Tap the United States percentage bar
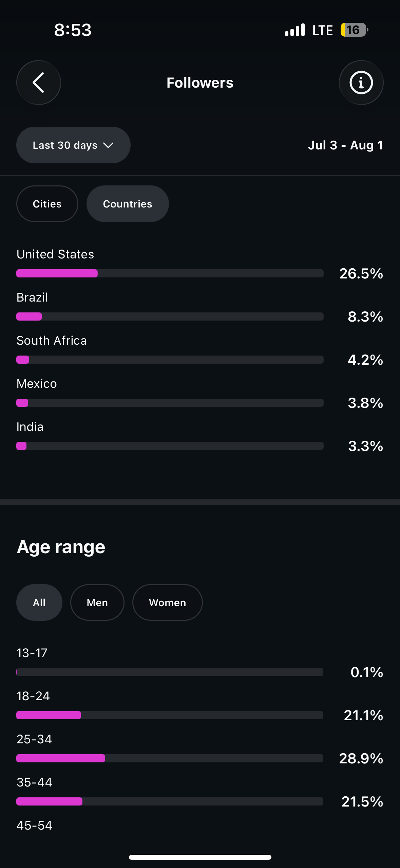 coord(170,273)
